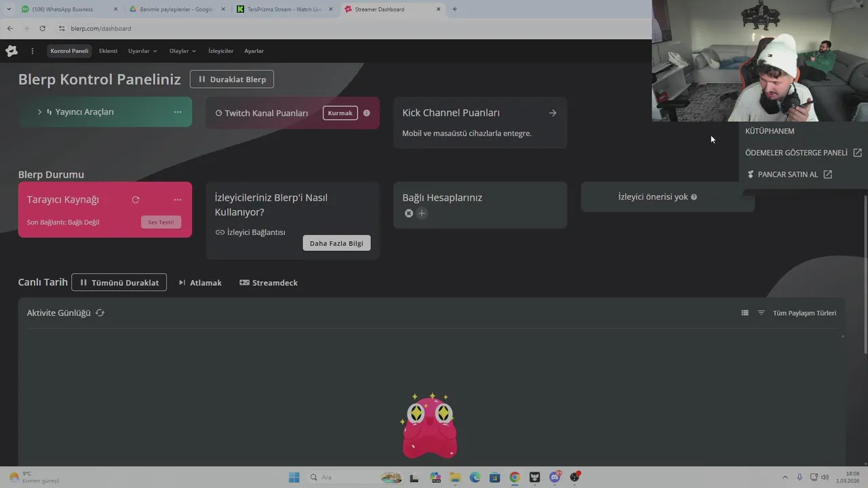The width and height of the screenshot is (868, 488).
Task: Open Google Chrome from taskbar
Action: [x=515, y=477]
